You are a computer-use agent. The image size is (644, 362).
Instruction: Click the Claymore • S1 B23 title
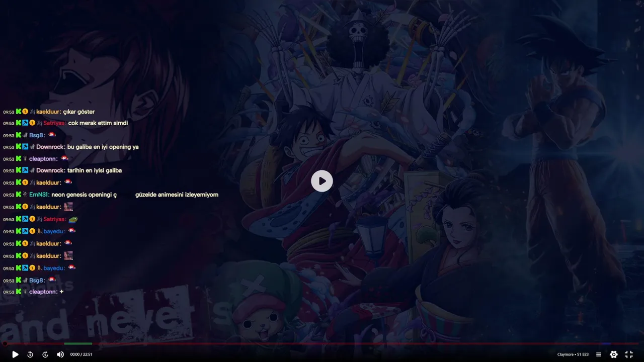tap(573, 354)
